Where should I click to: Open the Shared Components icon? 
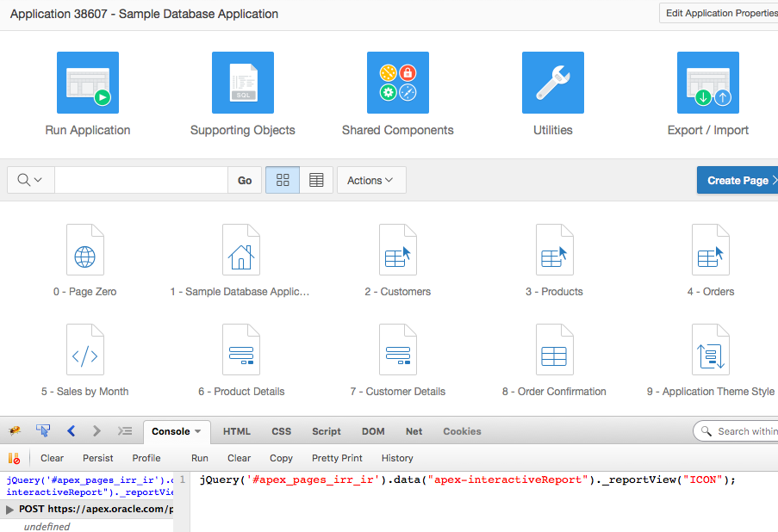[398, 83]
